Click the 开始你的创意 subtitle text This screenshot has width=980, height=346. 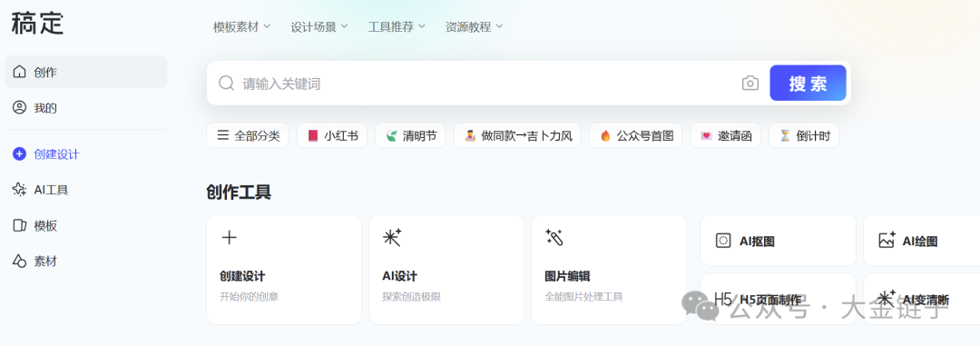[249, 297]
